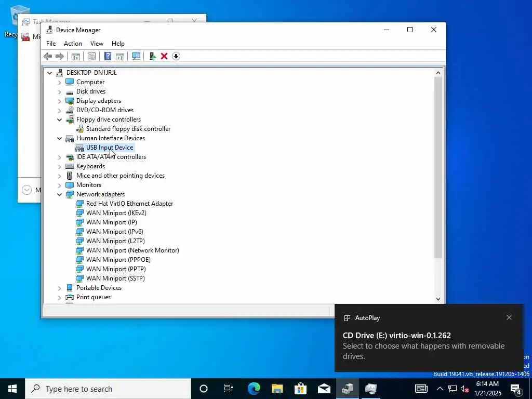The width and height of the screenshot is (532, 399).
Task: Expand the Portable Devices category
Action: pyautogui.click(x=59, y=288)
